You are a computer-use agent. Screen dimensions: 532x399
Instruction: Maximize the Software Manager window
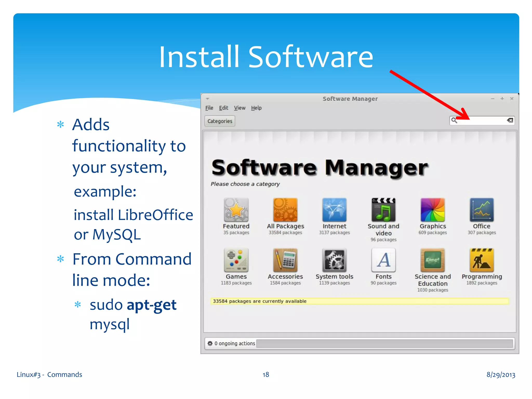(502, 99)
